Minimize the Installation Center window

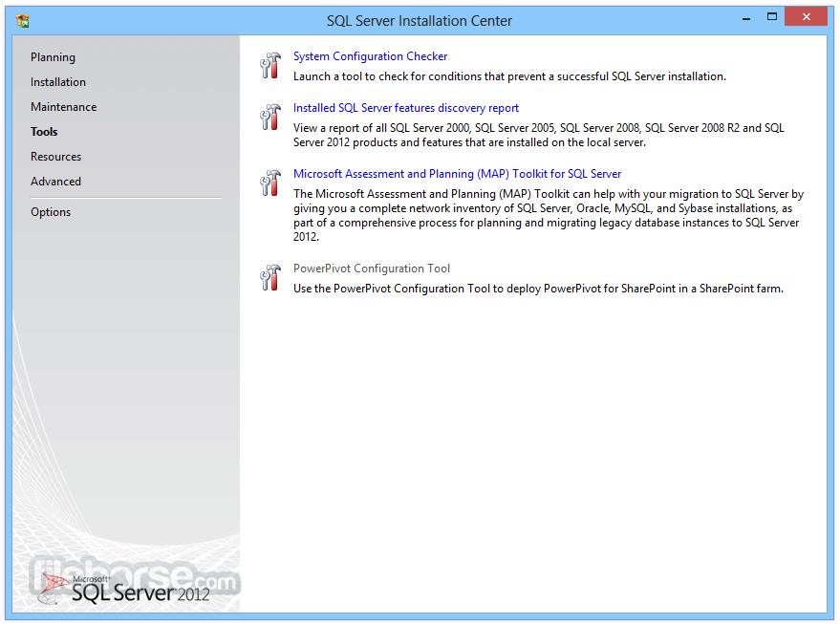(746, 17)
